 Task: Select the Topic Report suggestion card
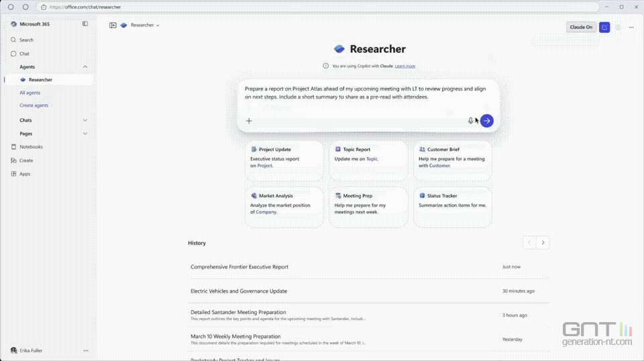click(x=368, y=161)
